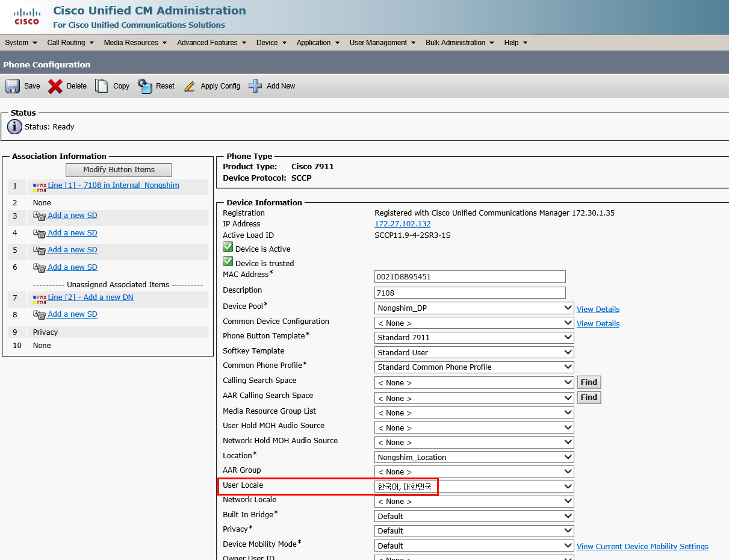Click the Modify Button Items button

119,169
